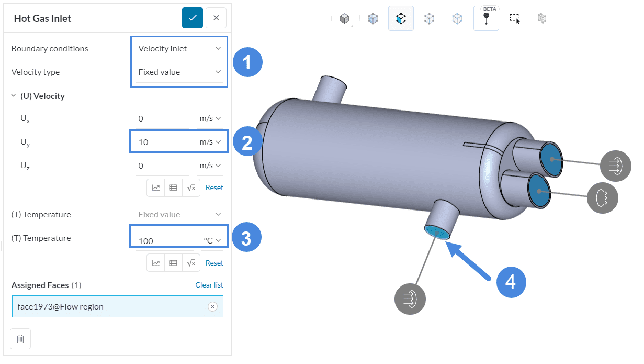Click Clear list link
The height and width of the screenshot is (364, 644).
click(x=209, y=285)
